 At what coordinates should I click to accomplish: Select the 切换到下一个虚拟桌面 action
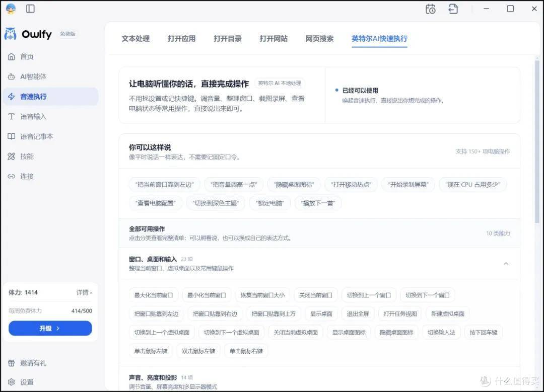[231, 333]
